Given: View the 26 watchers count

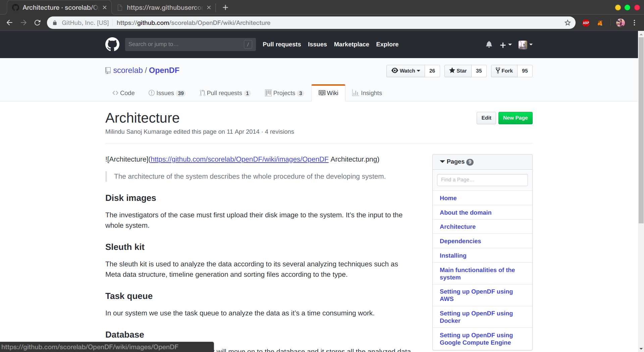Looking at the screenshot, I should pyautogui.click(x=432, y=71).
